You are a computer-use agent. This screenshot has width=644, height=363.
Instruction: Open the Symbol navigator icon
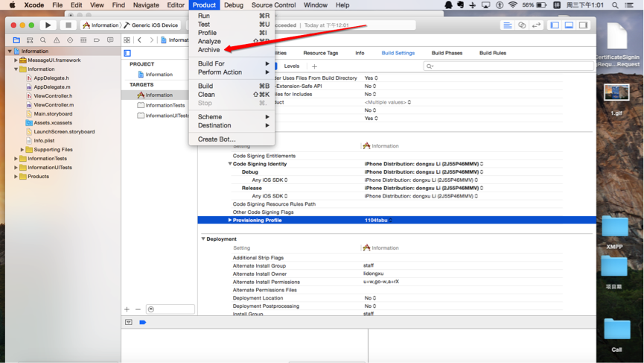coord(30,40)
